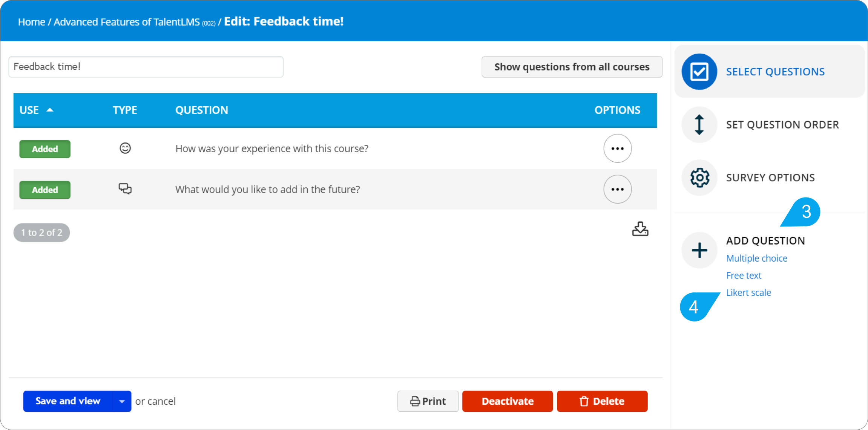Viewport: 868px width, 430px height.
Task: Click the Select Questions checkmark icon
Action: click(699, 72)
